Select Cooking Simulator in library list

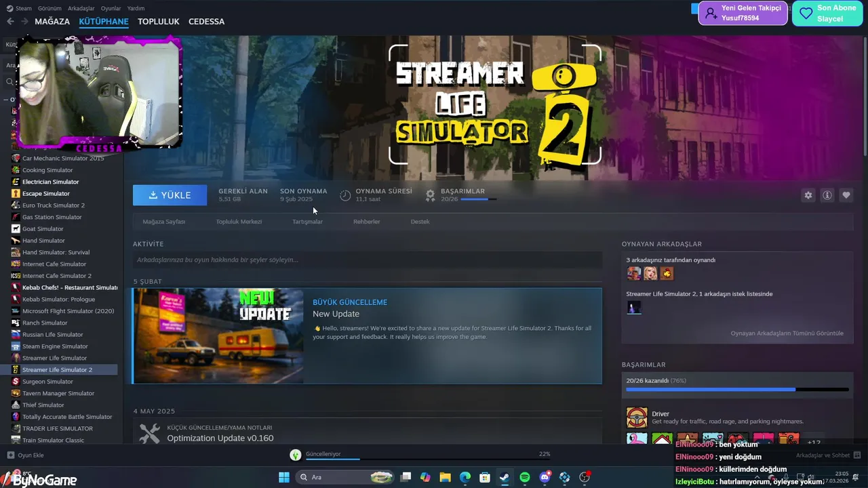pos(47,170)
